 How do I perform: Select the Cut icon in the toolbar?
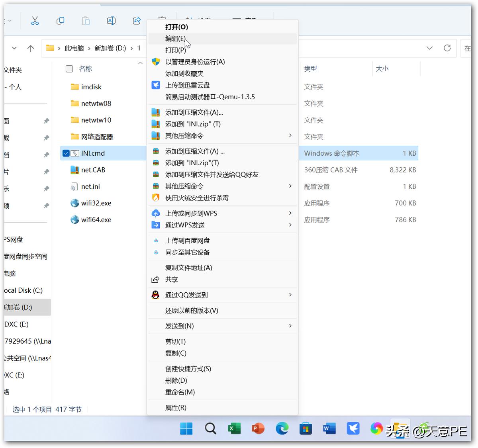click(x=35, y=21)
